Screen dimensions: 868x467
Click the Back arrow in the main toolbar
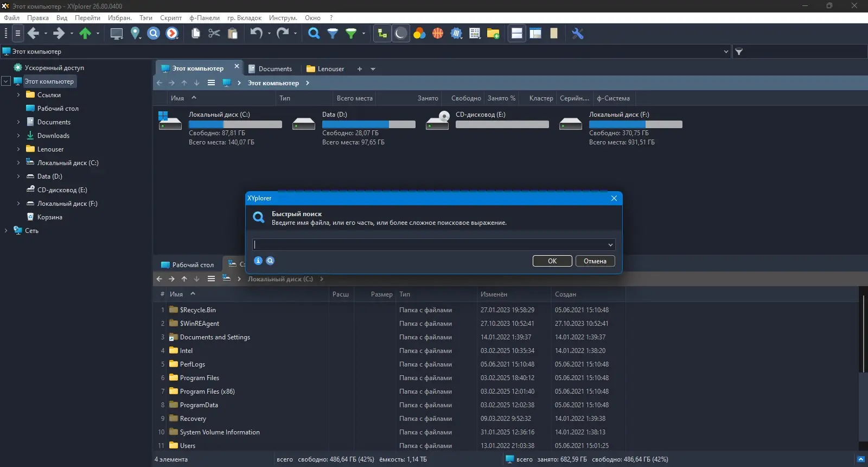pos(33,34)
